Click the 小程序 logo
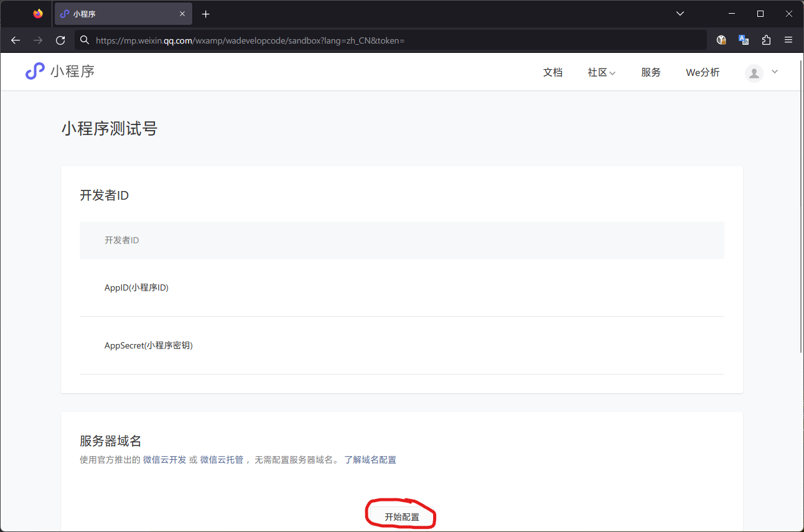Screen dimensions: 804x532 (60, 71)
